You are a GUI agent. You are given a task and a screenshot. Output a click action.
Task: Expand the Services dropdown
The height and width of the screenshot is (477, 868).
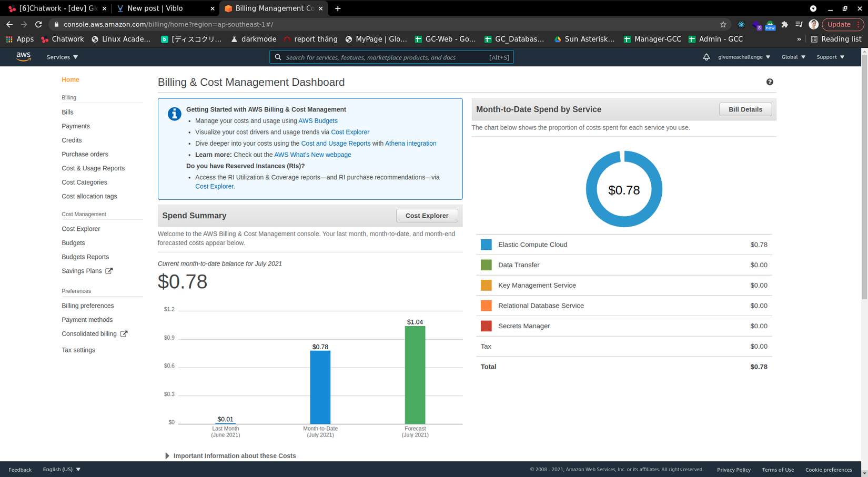coord(62,57)
